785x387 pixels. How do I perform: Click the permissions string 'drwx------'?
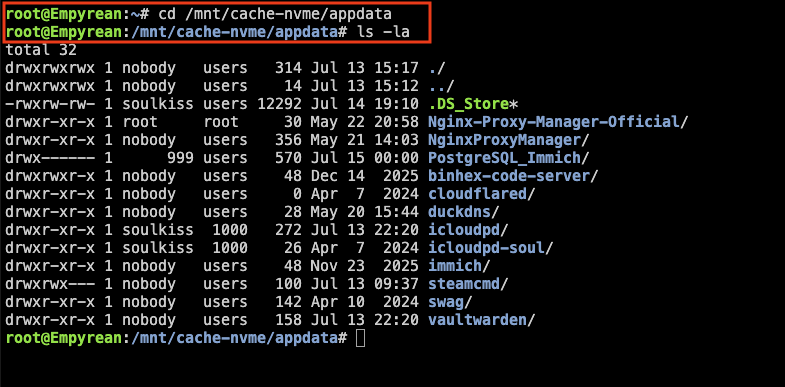point(50,158)
